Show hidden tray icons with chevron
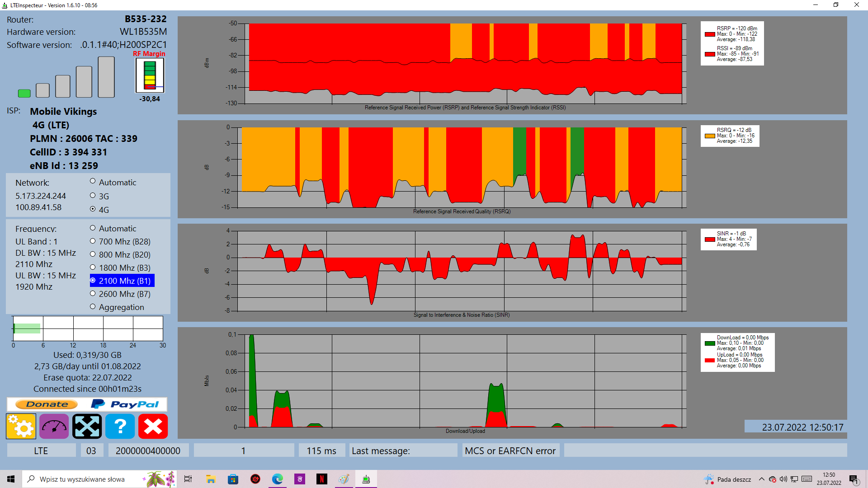 pos(762,479)
